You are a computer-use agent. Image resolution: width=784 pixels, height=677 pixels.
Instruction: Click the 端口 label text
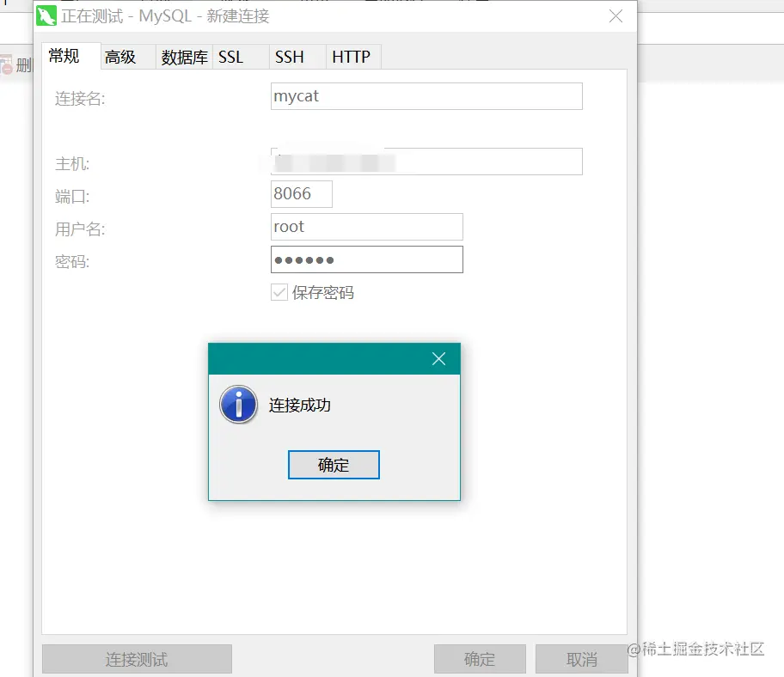(72, 197)
